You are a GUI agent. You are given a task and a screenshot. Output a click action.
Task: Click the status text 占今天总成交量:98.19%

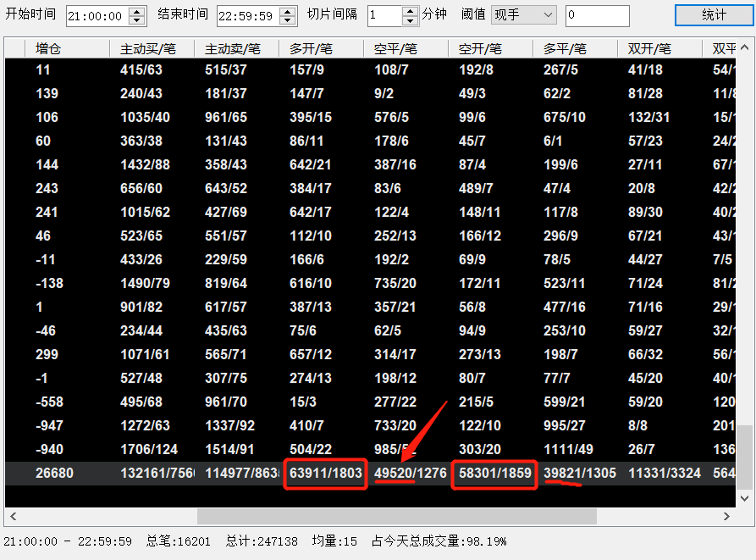439,541
